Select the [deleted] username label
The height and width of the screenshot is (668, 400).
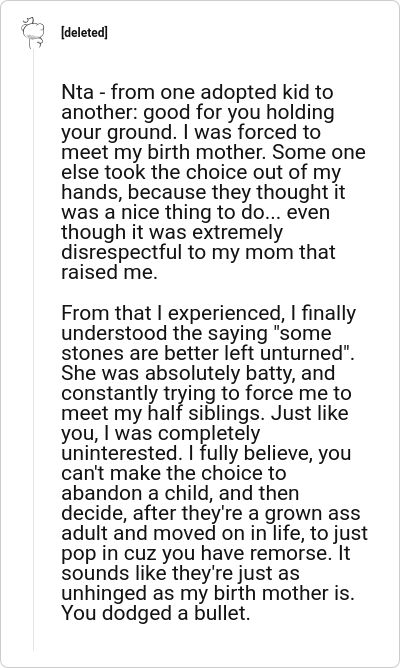84,32
